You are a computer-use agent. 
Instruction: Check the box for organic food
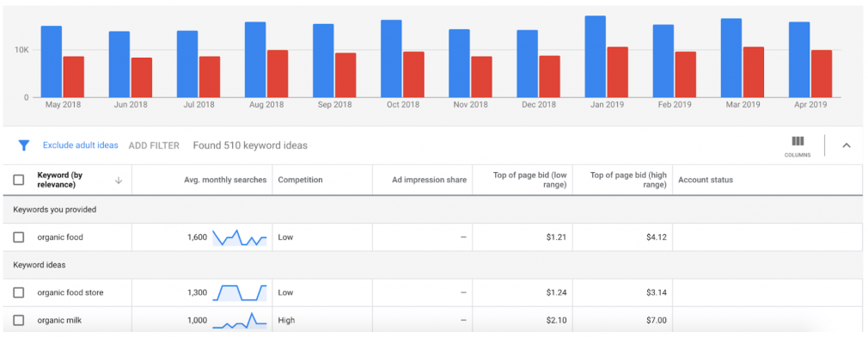tap(19, 237)
